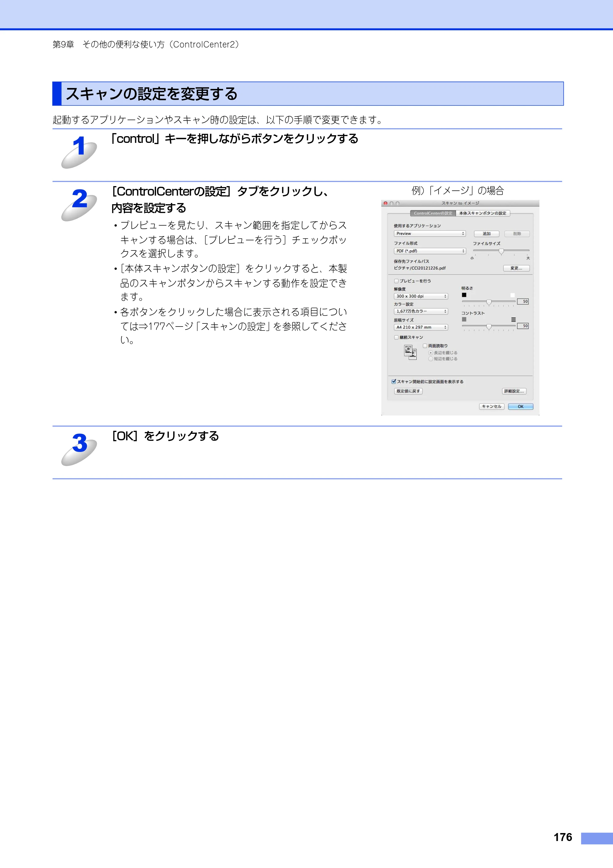Click the caption 例)「イメージ」の場合
This screenshot has height=868, width=613.
pos(458,190)
